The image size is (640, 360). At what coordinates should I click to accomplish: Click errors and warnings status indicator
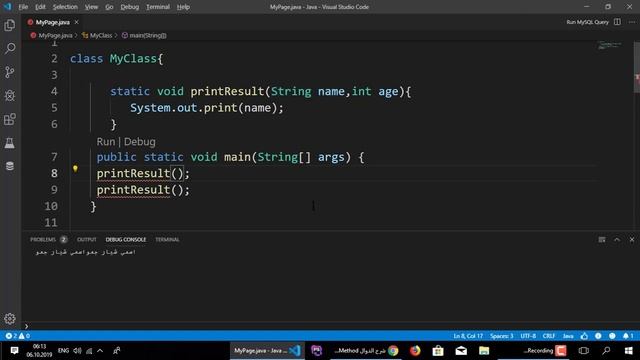pos(18,336)
